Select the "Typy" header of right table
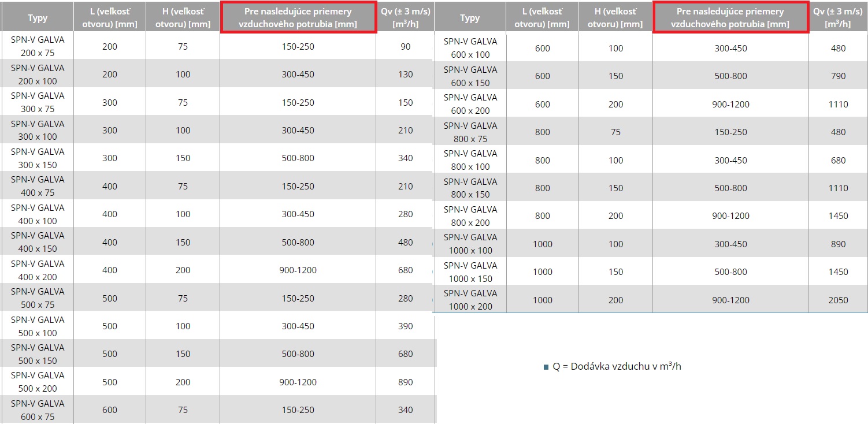The width and height of the screenshot is (868, 424). coord(470,18)
